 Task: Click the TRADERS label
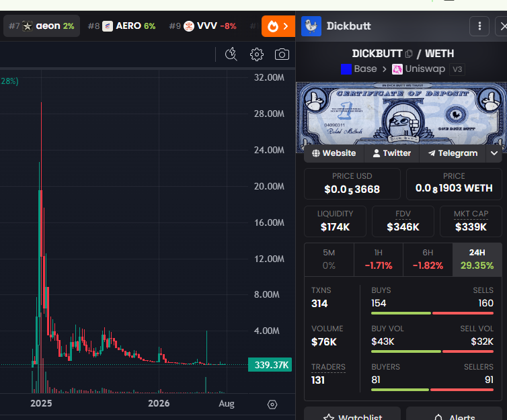[328, 367]
